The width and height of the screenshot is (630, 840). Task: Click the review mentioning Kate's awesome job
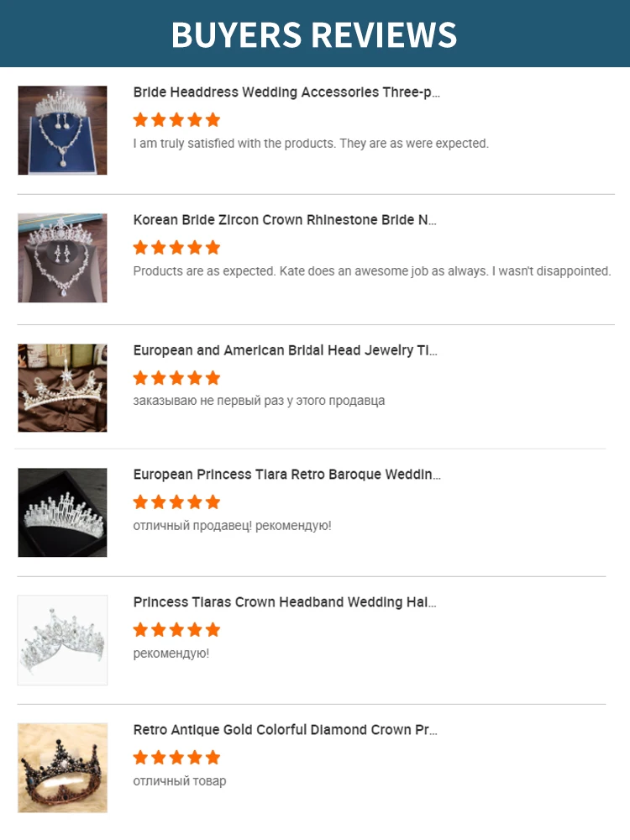[371, 271]
